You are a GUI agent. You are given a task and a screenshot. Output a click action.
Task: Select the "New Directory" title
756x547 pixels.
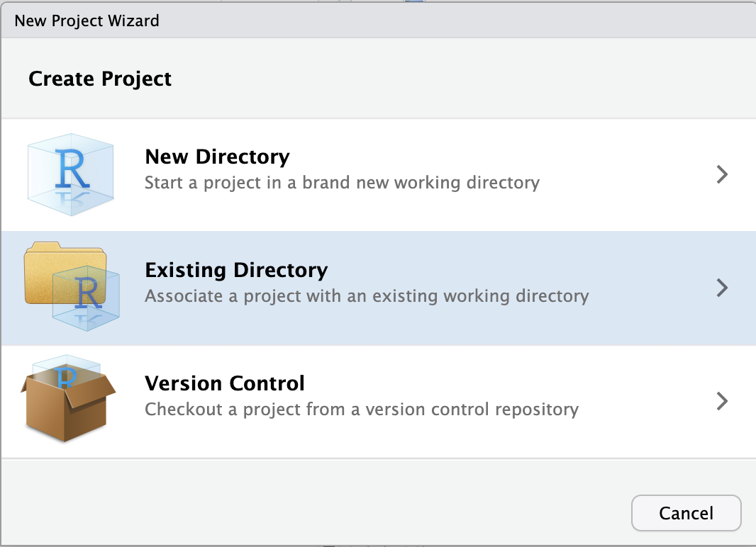217,157
